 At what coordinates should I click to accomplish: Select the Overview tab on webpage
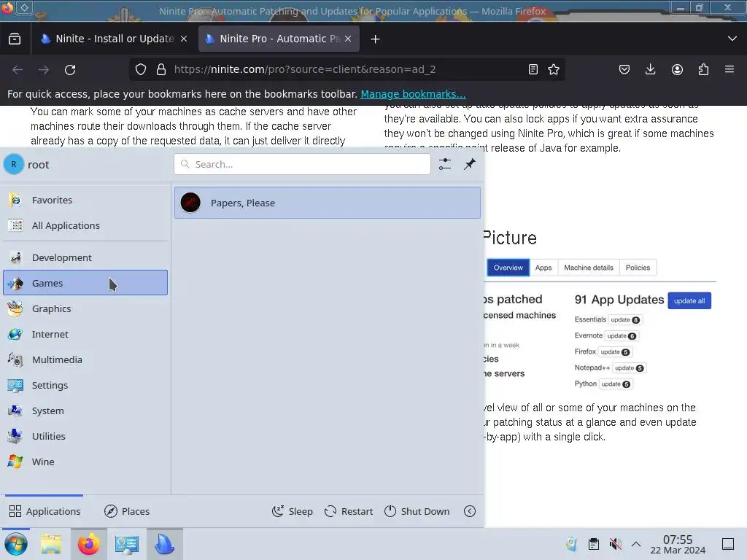point(508,268)
